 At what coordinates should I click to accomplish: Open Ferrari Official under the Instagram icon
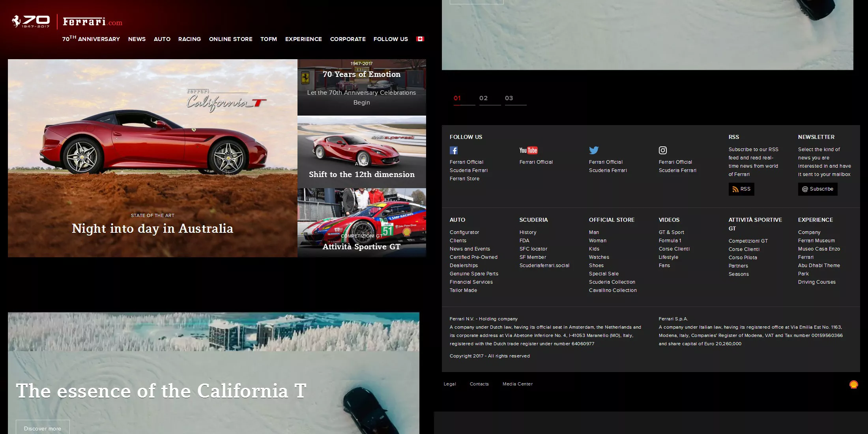pos(675,162)
